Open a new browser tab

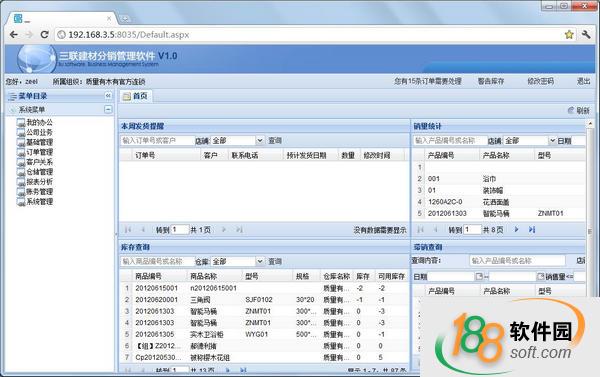tap(125, 18)
